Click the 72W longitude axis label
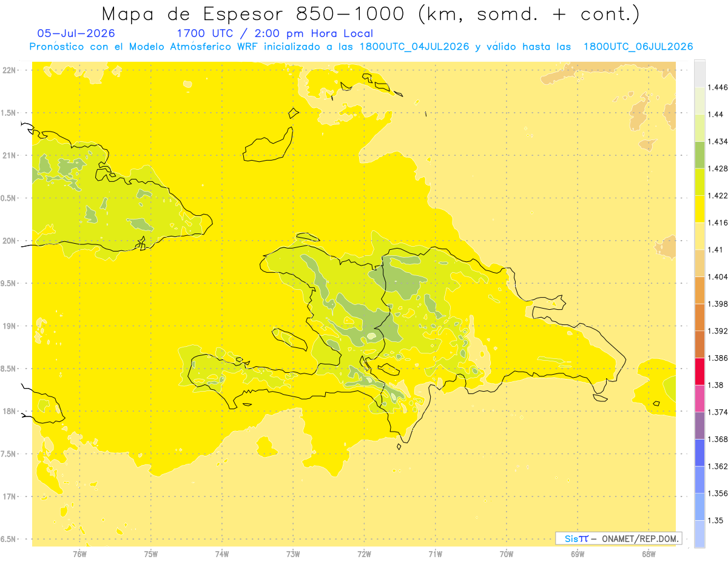Image resolution: width=728 pixels, height=562 pixels. pyautogui.click(x=364, y=554)
